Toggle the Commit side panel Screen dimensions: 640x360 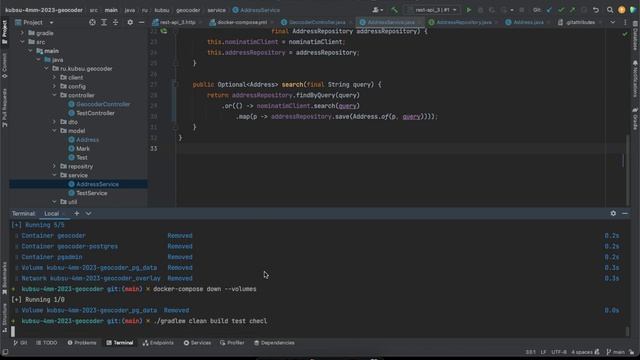point(4,65)
